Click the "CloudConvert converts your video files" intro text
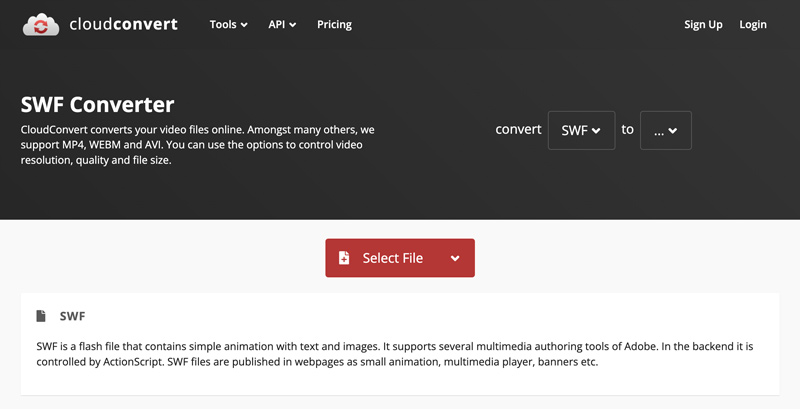 pos(197,145)
